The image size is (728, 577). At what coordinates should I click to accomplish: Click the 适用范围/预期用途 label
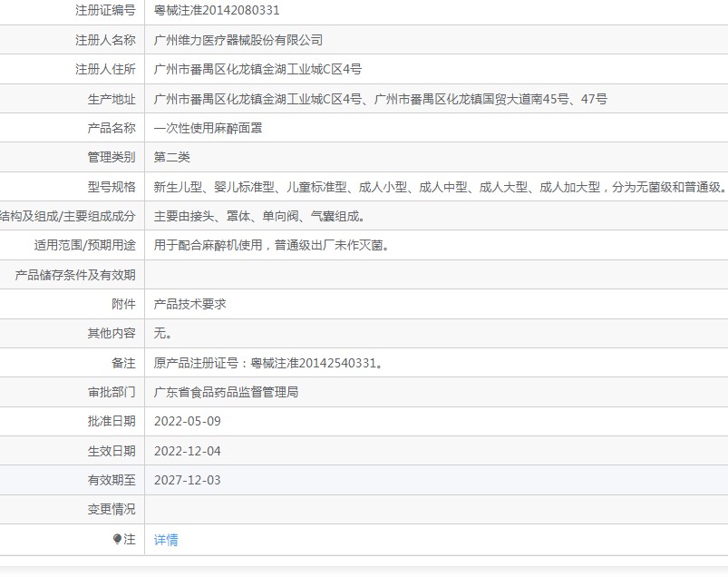85,245
